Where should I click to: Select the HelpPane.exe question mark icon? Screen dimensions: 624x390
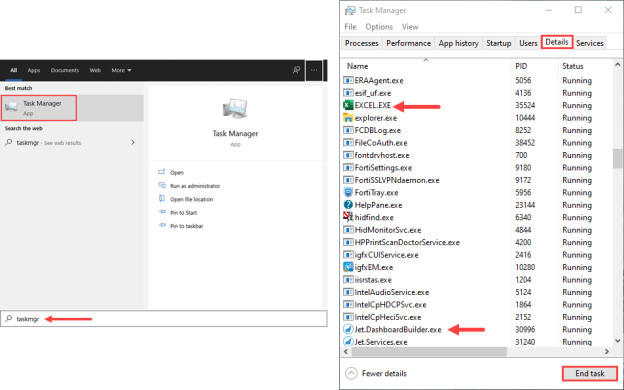(348, 205)
